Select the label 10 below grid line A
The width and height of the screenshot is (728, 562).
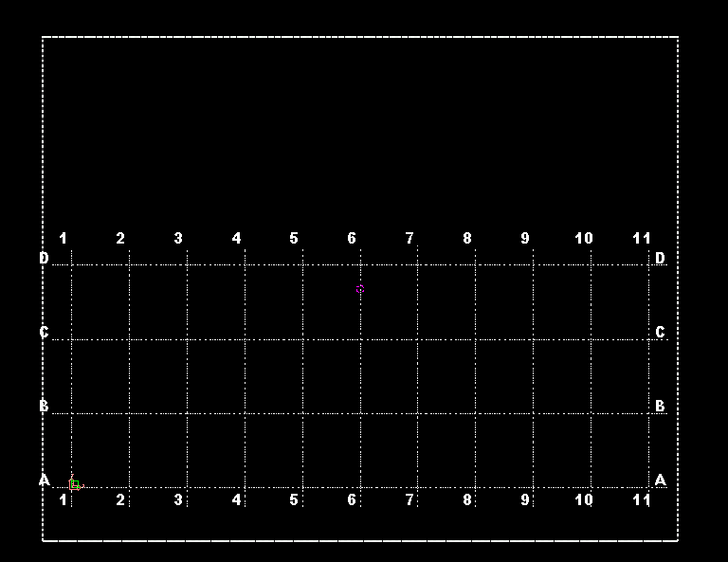584,499
